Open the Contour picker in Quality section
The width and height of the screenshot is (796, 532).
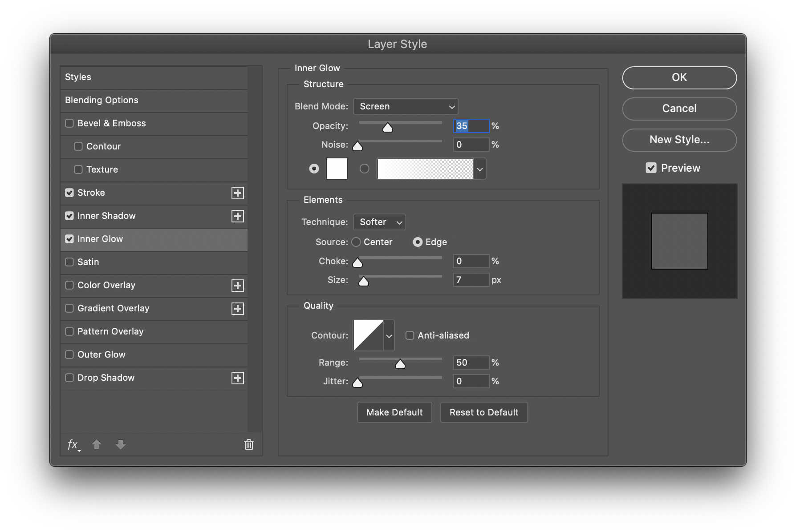click(x=373, y=335)
